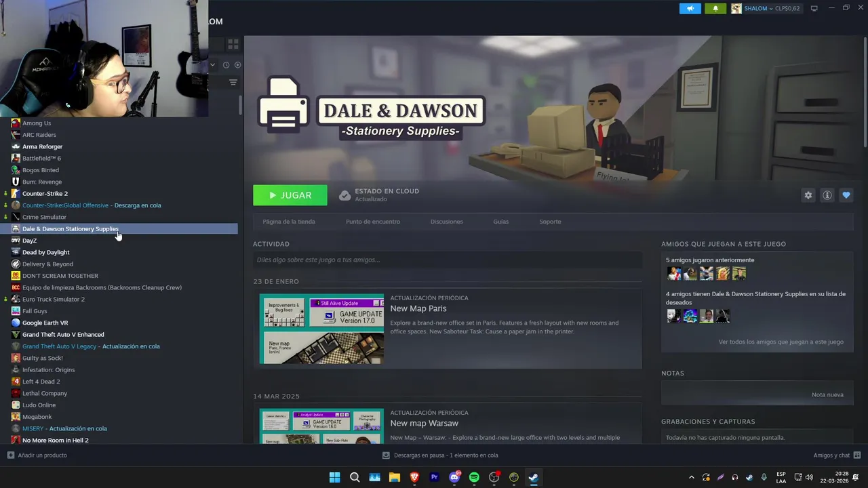Show hidden system tray icons chevron
This screenshot has height=488, width=868.
[x=691, y=477]
